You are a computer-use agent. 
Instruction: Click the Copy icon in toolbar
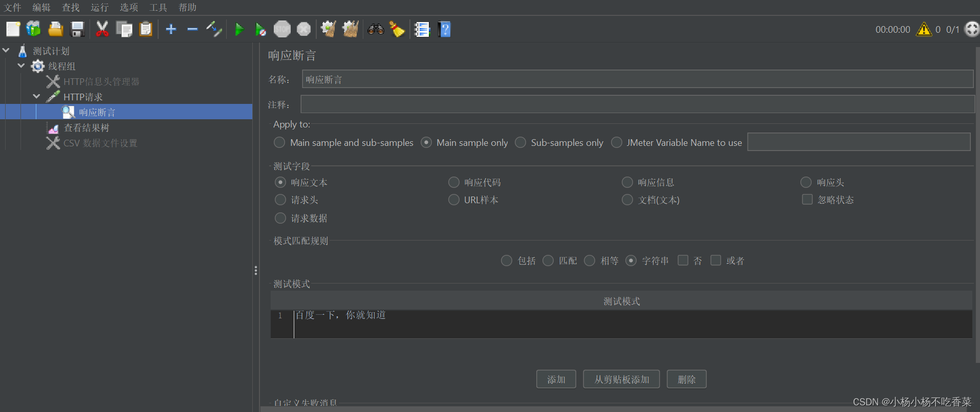click(124, 29)
